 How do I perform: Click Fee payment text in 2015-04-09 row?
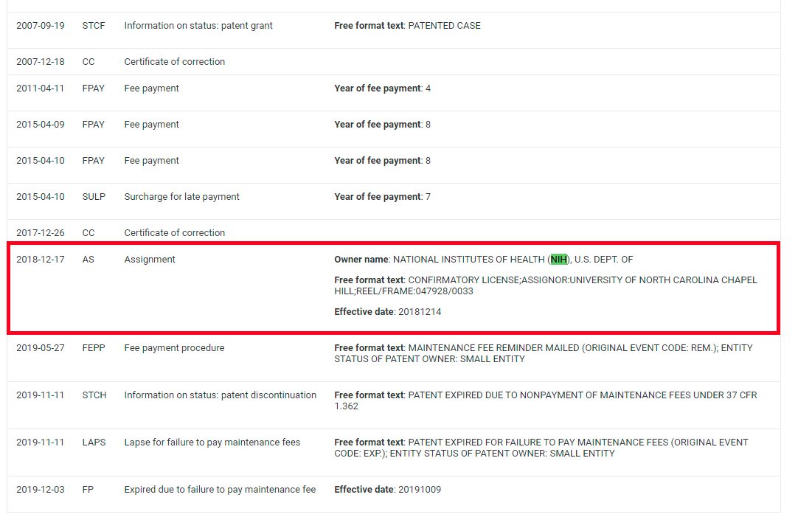pos(152,125)
